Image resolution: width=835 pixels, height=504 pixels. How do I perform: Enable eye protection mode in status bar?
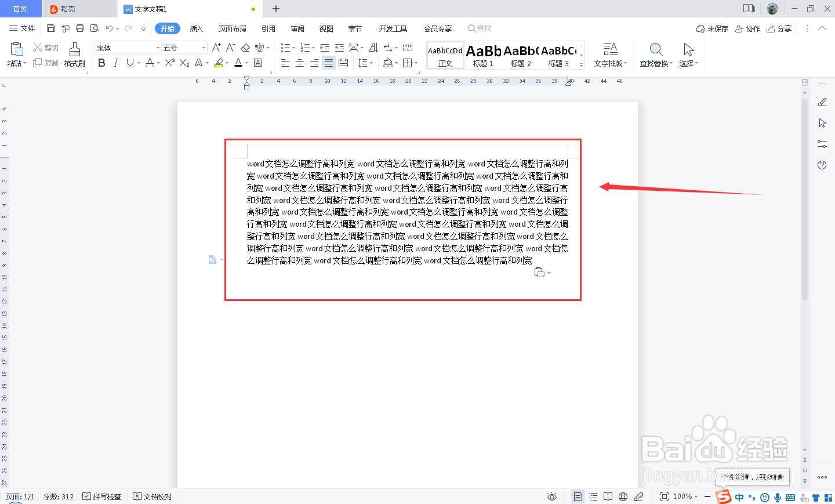click(x=551, y=496)
